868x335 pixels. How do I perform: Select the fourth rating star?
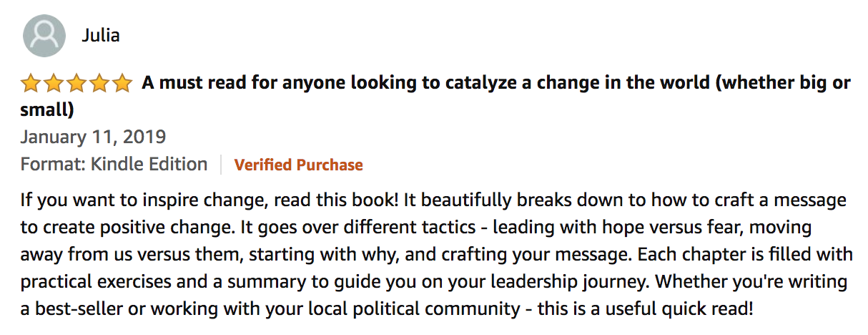(99, 83)
